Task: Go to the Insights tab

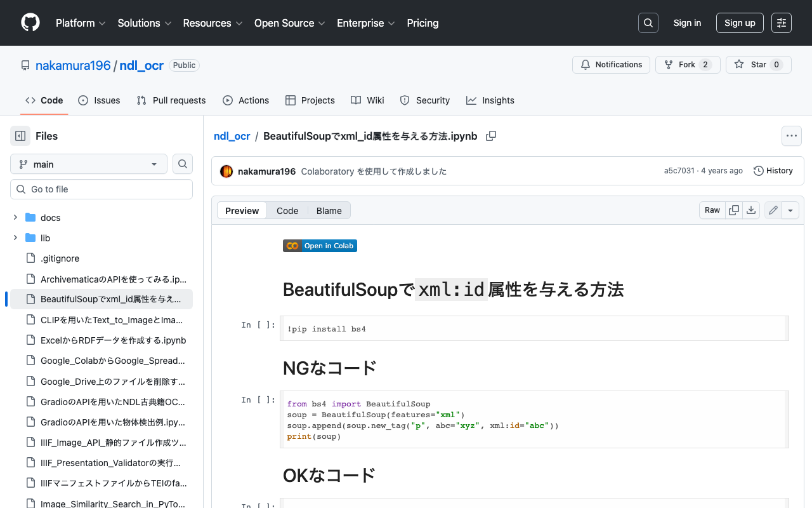Action: (x=490, y=100)
